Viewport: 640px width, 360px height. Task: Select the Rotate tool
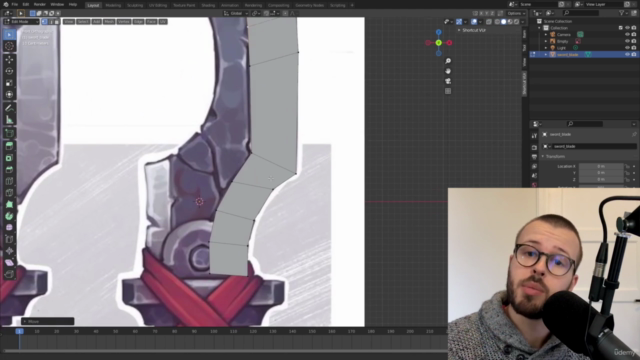click(x=9, y=71)
